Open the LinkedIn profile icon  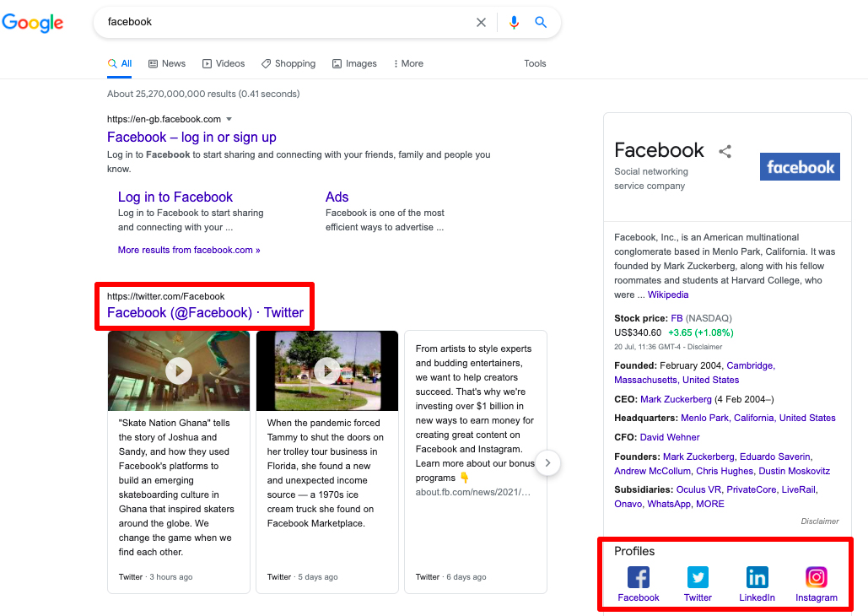point(757,577)
